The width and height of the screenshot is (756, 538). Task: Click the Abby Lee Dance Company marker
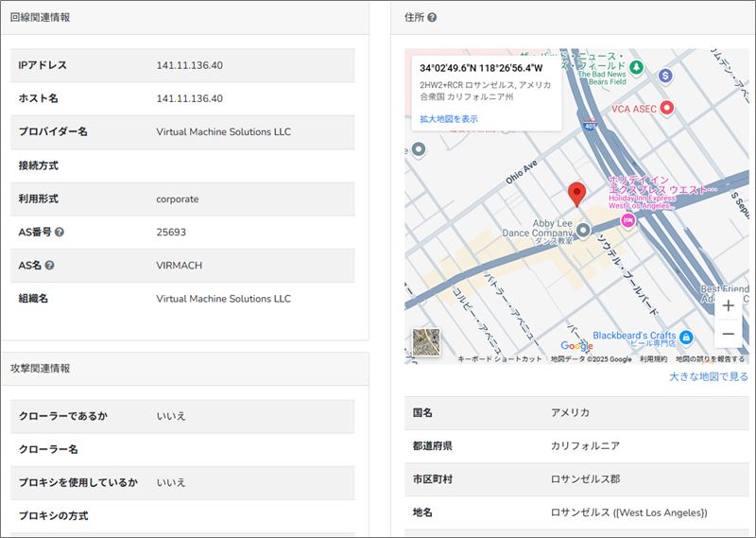pos(584,230)
